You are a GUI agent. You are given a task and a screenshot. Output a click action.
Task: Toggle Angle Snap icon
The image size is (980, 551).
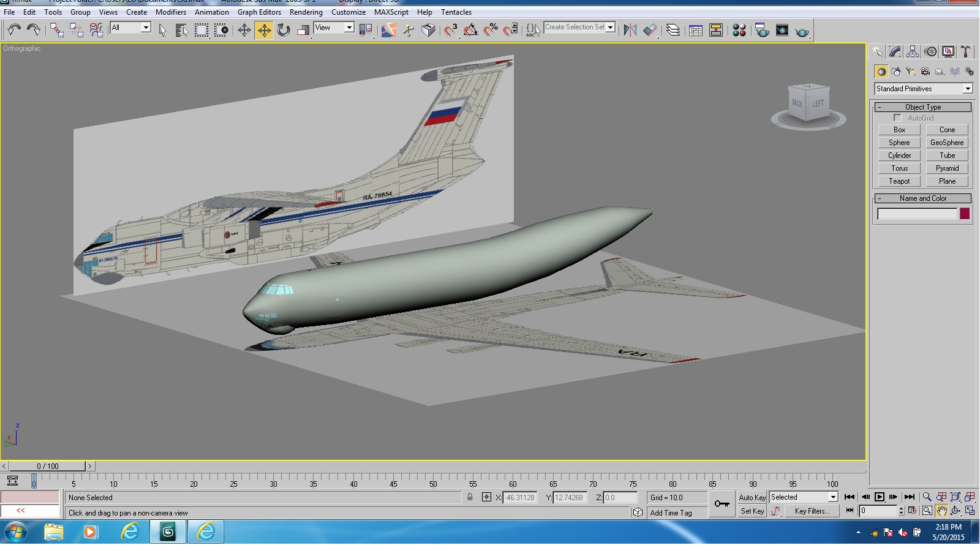(x=470, y=29)
